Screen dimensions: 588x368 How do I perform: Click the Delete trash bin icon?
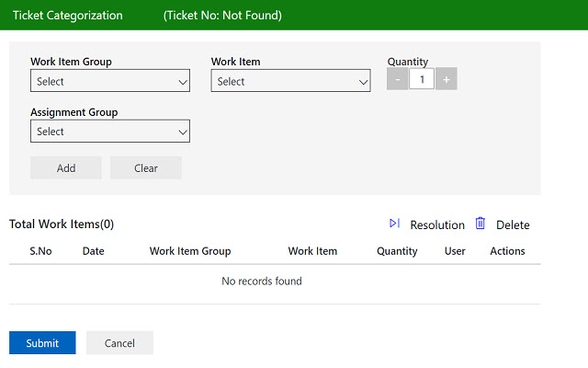pos(480,224)
